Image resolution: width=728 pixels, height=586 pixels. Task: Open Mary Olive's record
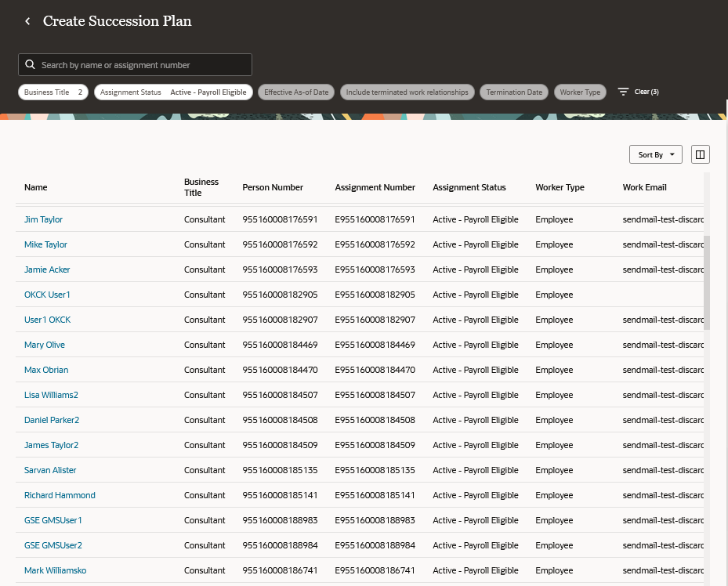pos(45,345)
